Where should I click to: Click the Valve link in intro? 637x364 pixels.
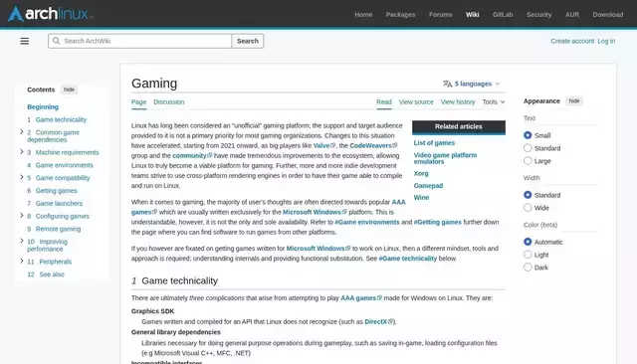[x=321, y=145]
